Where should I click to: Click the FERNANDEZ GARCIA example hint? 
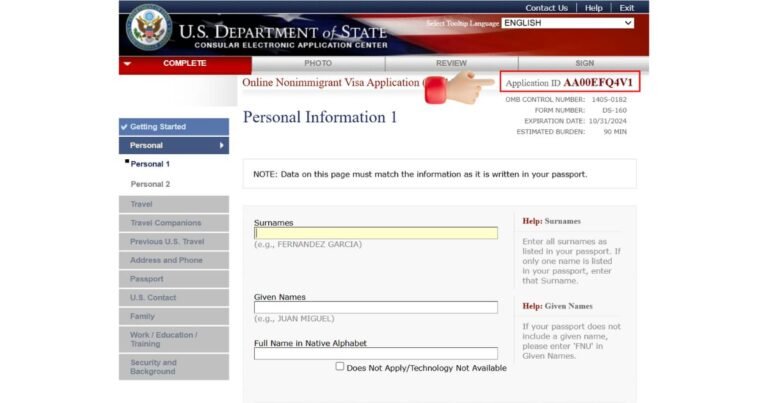pyautogui.click(x=308, y=244)
